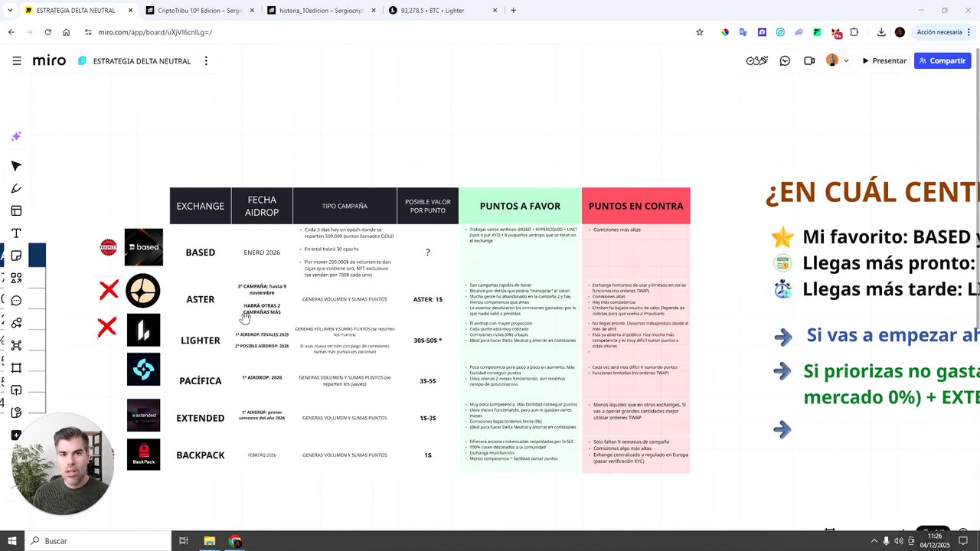Screen dimensions: 980x551
Task: Click the ESTRATEGIA DELTA NEUTRAL board title
Action: tap(142, 61)
